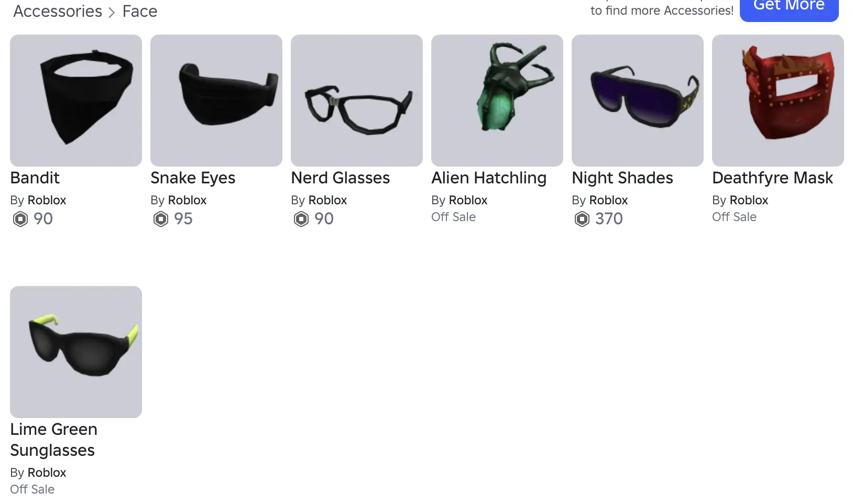Click the Lime Green Sunglasses image
This screenshot has height=504, width=853.
point(76,352)
